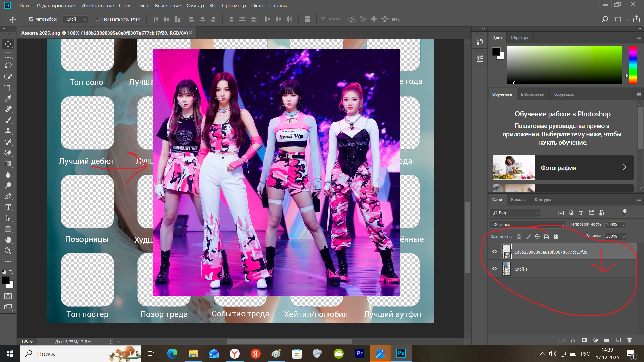The width and height of the screenshot is (644, 362).
Task: Select the Hand tool
Action: coord(8,240)
